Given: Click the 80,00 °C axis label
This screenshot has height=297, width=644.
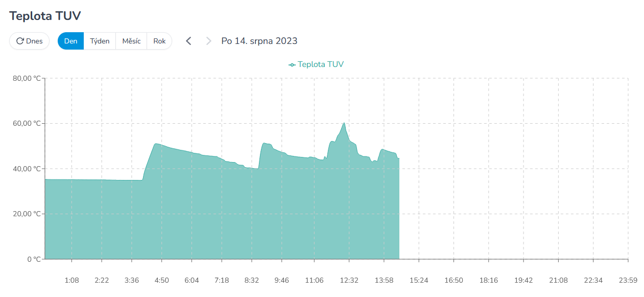Looking at the screenshot, I should [26, 79].
